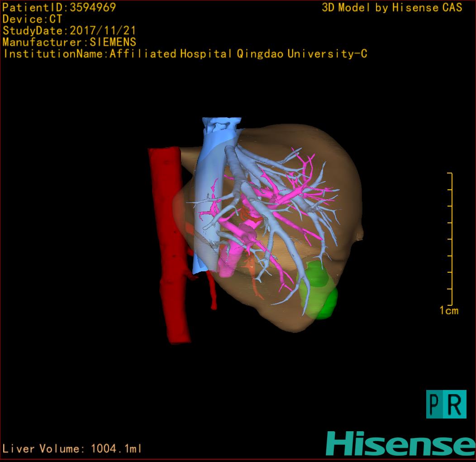Click the 1cm scale label
Viewport: 476px width, 462px height.
coord(449,310)
